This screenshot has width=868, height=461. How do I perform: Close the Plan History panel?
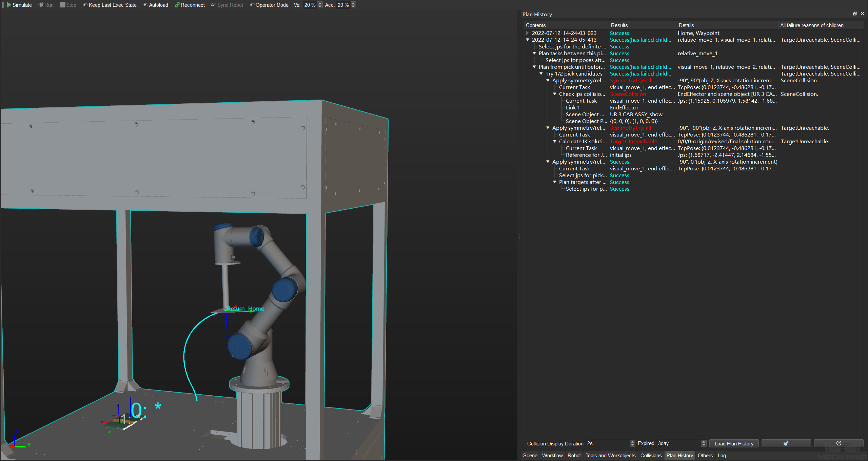pyautogui.click(x=863, y=14)
